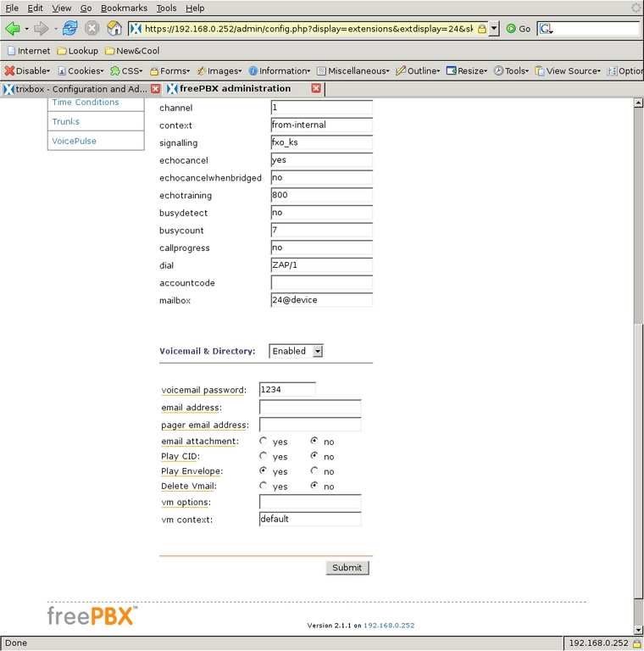The image size is (644, 651).
Task: Open the Trunks sidebar link
Action: 66,121
